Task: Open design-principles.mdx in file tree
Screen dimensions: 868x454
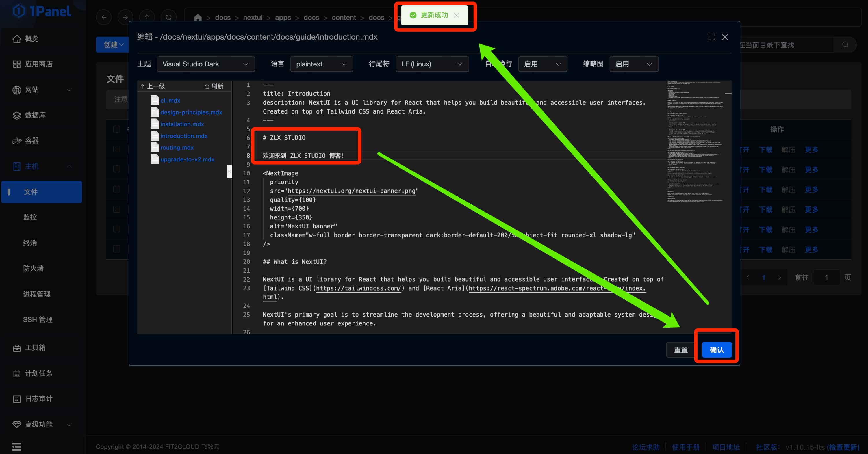Action: pyautogui.click(x=191, y=112)
